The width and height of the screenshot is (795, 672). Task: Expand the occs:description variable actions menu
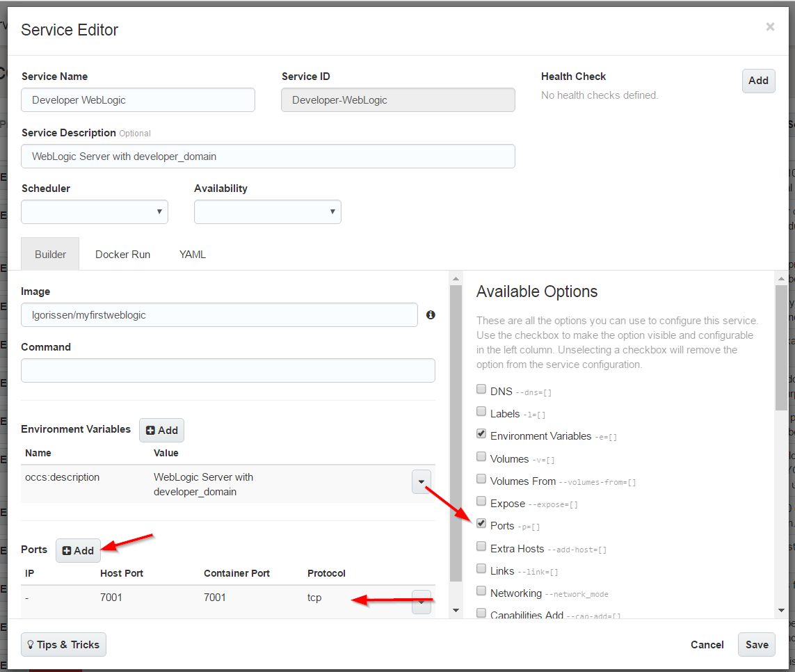[x=421, y=481]
